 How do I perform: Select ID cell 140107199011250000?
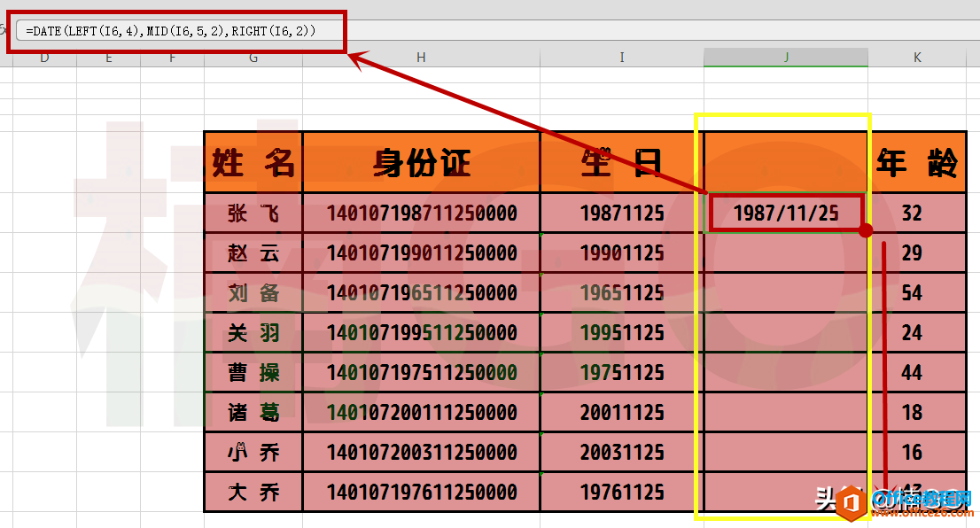click(x=421, y=253)
